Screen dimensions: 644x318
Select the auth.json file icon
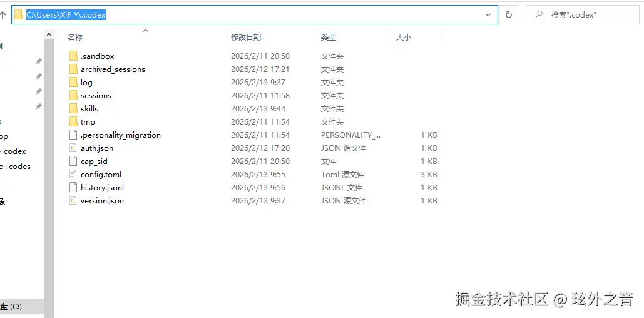[73, 148]
